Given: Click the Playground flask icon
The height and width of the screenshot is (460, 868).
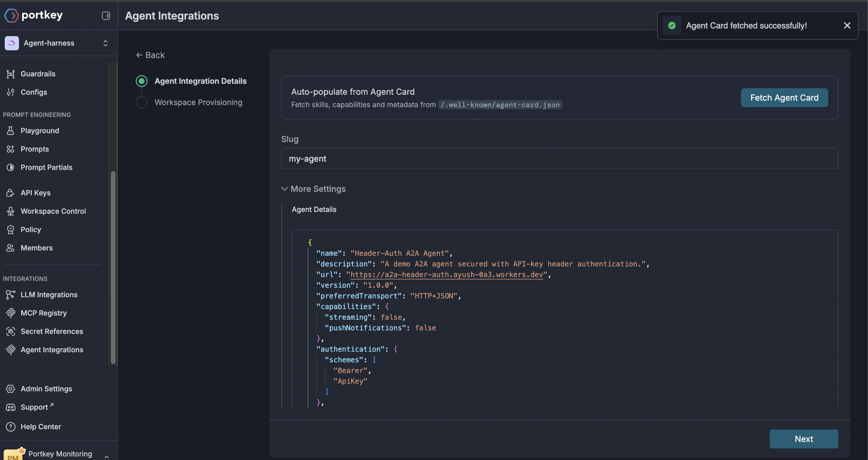Looking at the screenshot, I should pyautogui.click(x=10, y=131).
